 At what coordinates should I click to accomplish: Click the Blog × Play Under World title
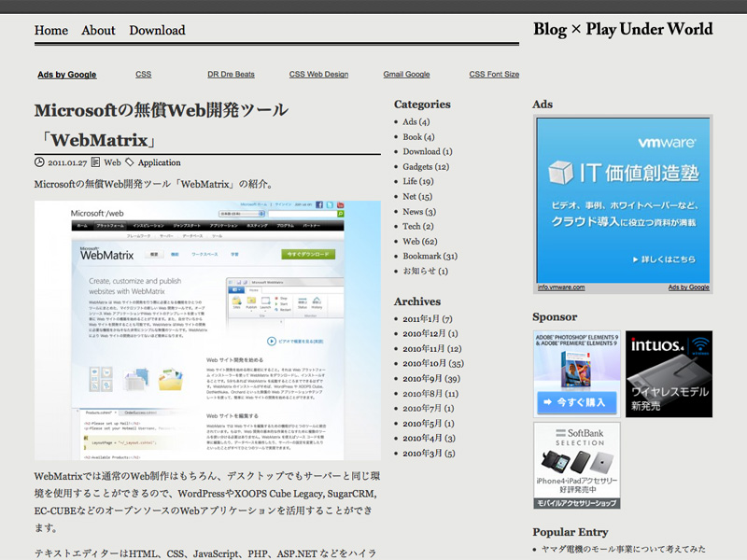(623, 29)
